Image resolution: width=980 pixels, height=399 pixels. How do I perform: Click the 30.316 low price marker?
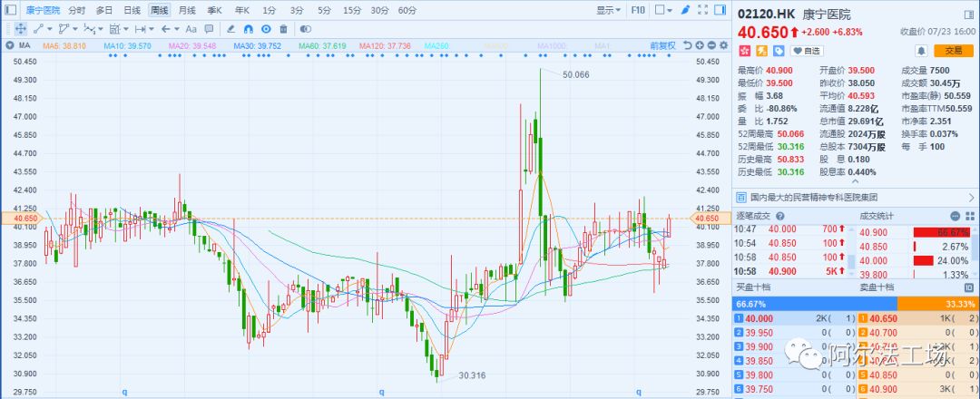(472, 375)
